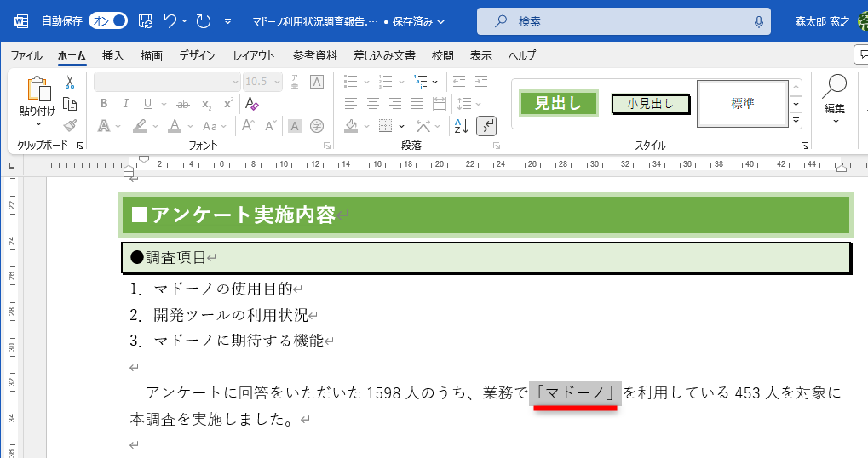Click the Shrink Font icon
Screen dimensions: 868x458
click(270, 125)
